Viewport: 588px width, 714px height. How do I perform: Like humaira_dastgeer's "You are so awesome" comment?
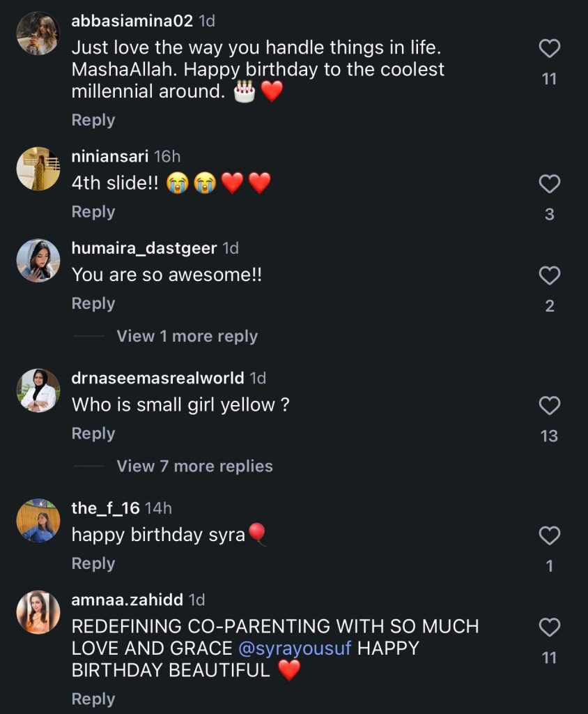(550, 275)
